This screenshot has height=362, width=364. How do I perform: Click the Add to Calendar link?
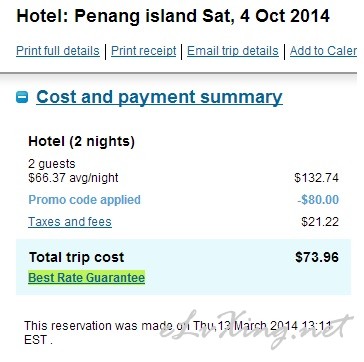click(323, 51)
